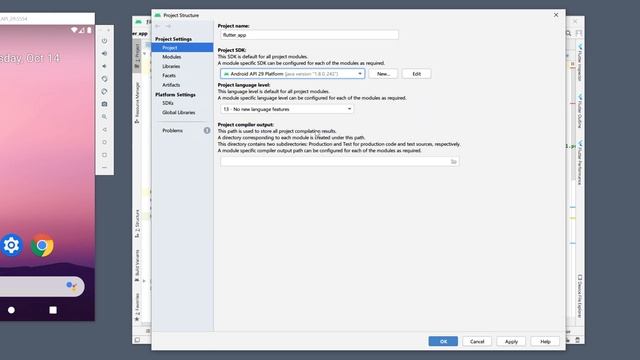This screenshot has width=640, height=360.
Task: Open the Resource Manager side tab
Action: coord(137,102)
